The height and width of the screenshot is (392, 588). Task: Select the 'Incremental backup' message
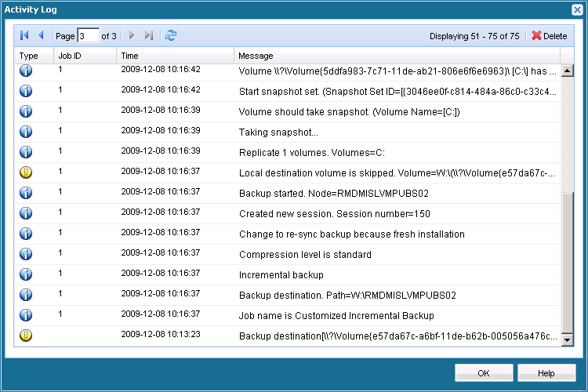[x=281, y=275]
